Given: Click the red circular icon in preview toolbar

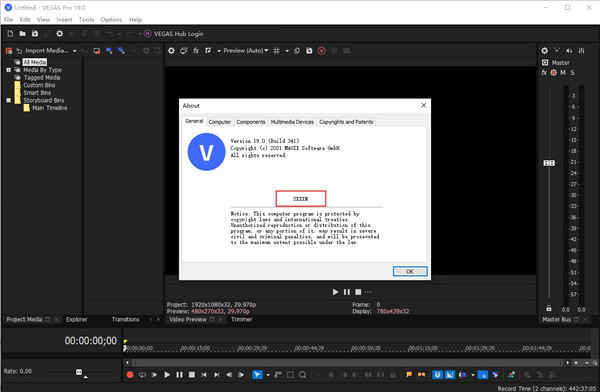Looking at the screenshot, I should click(x=322, y=51).
